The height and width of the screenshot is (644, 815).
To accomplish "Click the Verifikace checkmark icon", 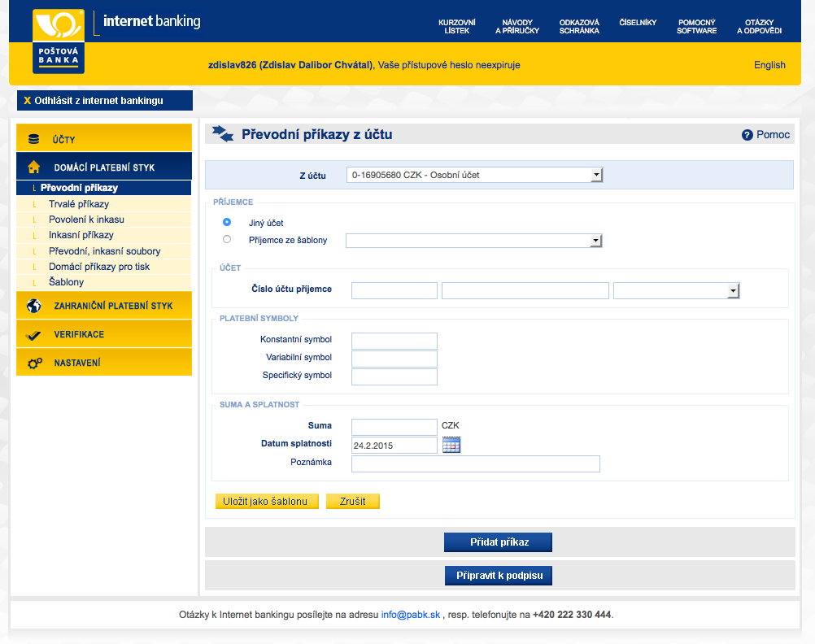I will [34, 335].
